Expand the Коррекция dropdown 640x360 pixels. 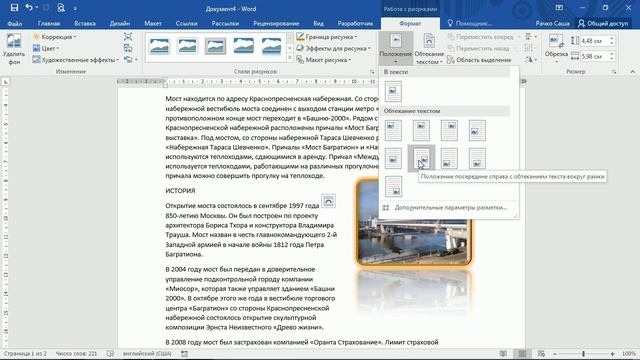click(x=54, y=37)
